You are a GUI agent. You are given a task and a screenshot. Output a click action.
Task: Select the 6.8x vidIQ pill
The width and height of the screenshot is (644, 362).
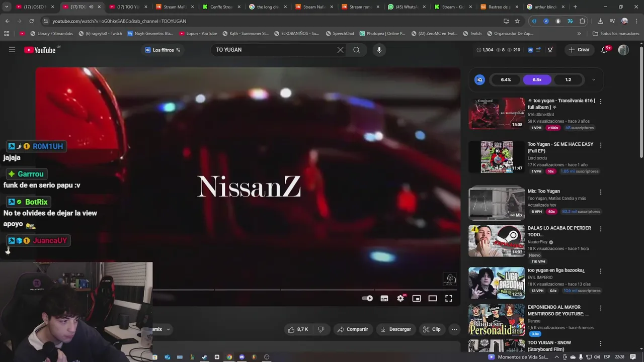(x=537, y=79)
